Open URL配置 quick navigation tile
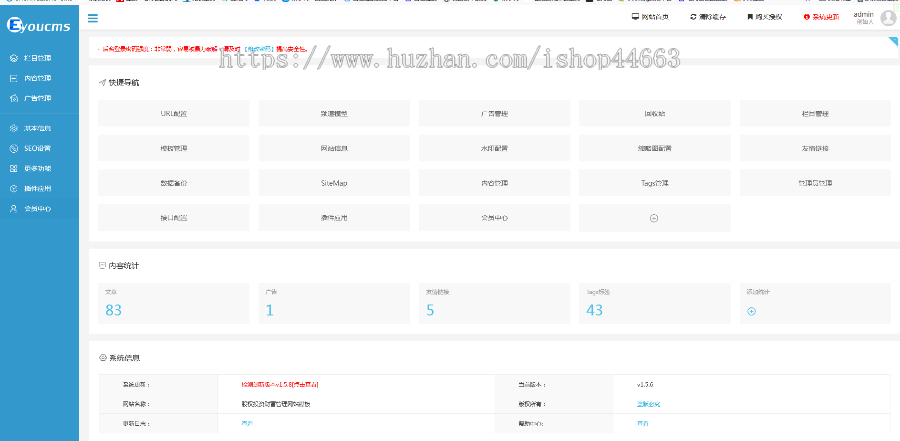 pos(174,114)
